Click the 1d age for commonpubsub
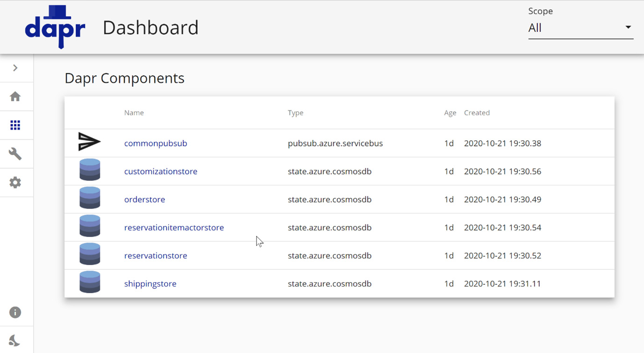This screenshot has width=644, height=353. coord(449,143)
